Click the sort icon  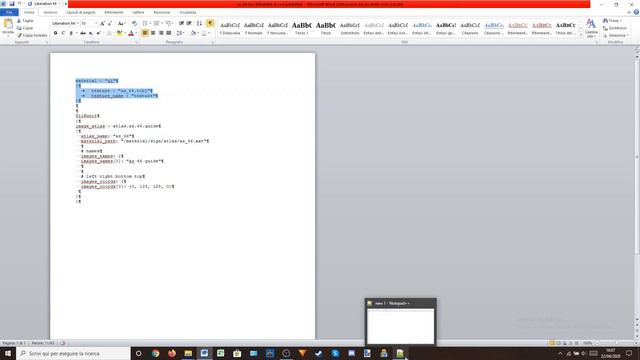[199, 24]
